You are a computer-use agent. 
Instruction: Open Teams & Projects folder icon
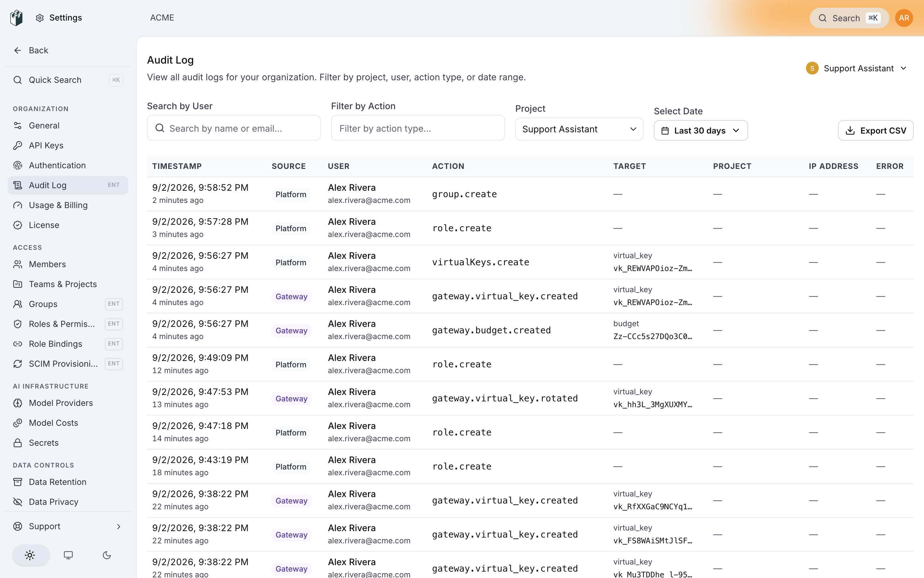coord(18,284)
